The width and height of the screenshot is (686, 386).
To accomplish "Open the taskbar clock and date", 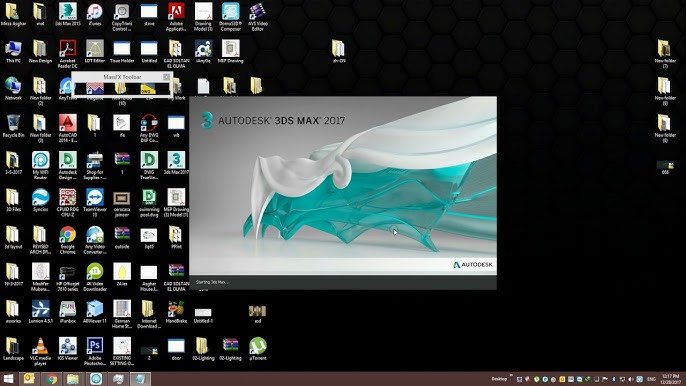I will (671, 379).
